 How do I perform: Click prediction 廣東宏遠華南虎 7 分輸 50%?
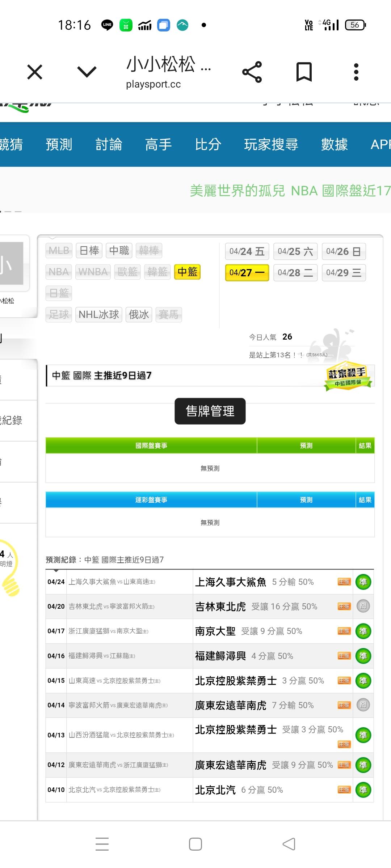pos(255,705)
